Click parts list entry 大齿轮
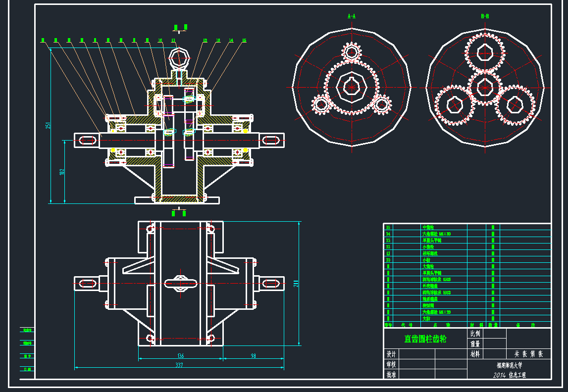This screenshot has height=392, width=568. point(428,266)
